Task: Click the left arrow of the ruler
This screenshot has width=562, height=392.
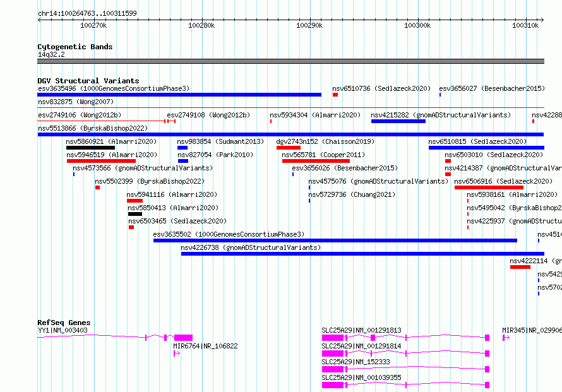Action: pos(39,20)
